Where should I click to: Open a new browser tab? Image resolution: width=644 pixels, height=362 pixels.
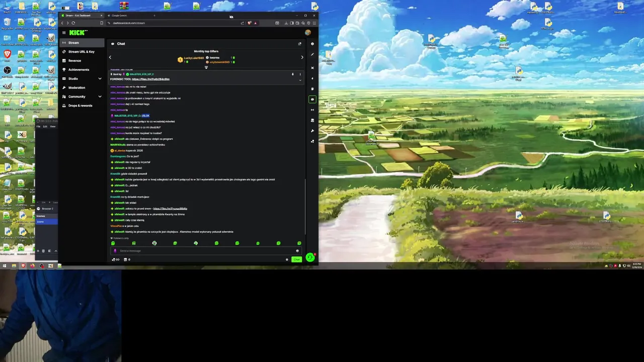tap(154, 16)
